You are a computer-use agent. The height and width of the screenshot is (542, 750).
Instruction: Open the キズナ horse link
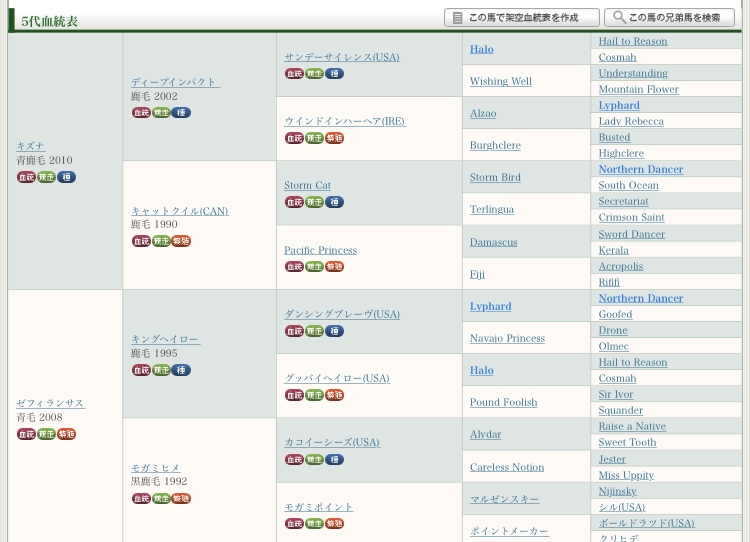pyautogui.click(x=31, y=146)
